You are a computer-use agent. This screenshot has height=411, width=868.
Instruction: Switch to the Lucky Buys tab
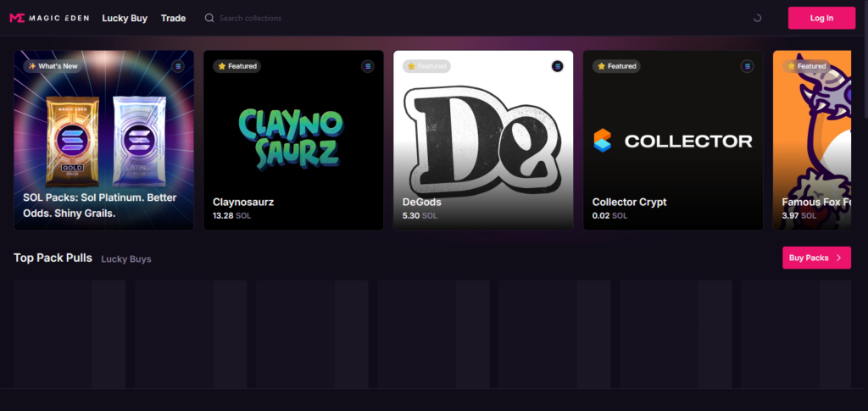tap(126, 259)
